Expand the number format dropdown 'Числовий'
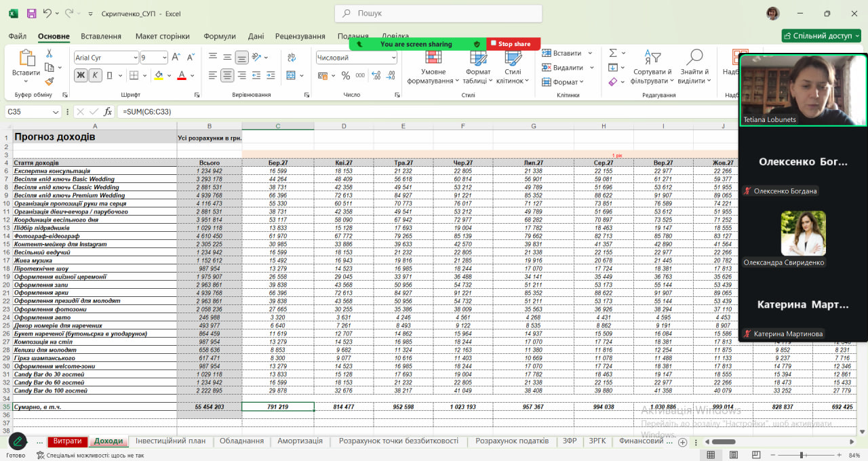The image size is (868, 461). [x=393, y=58]
